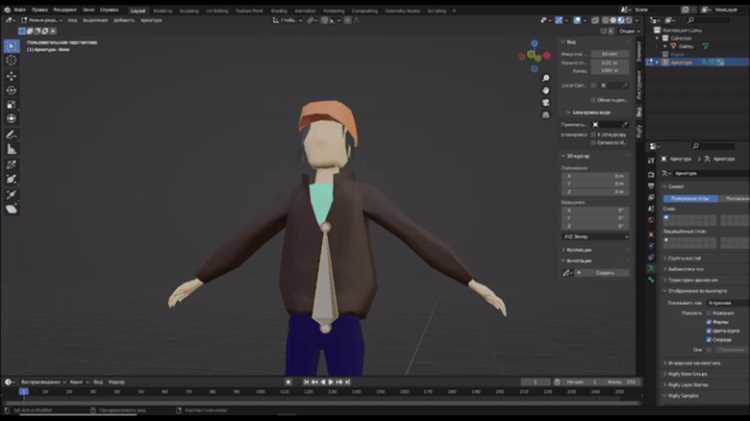Viewport: 750px width, 421px height.
Task: Toggle the render region checkbox
Action: pos(594,100)
